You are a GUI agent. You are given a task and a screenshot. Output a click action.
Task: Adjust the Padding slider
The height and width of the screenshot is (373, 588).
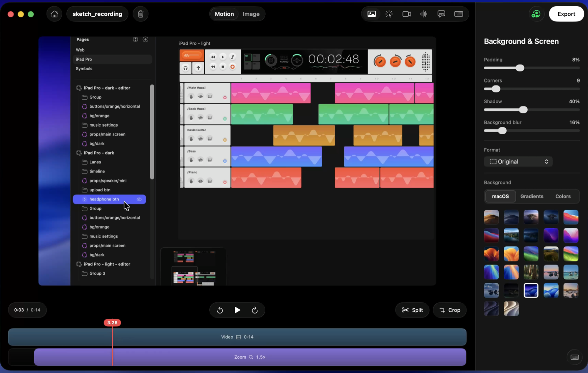pos(520,68)
